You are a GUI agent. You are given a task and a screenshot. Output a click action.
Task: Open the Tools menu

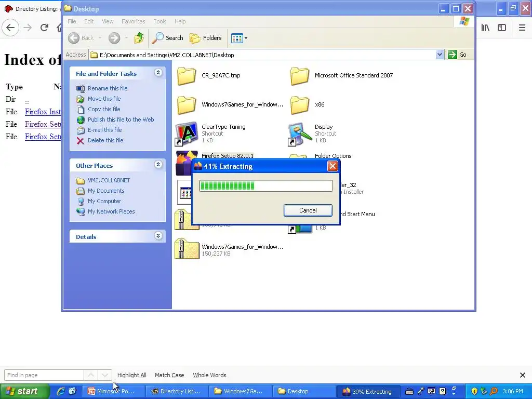pos(160,21)
